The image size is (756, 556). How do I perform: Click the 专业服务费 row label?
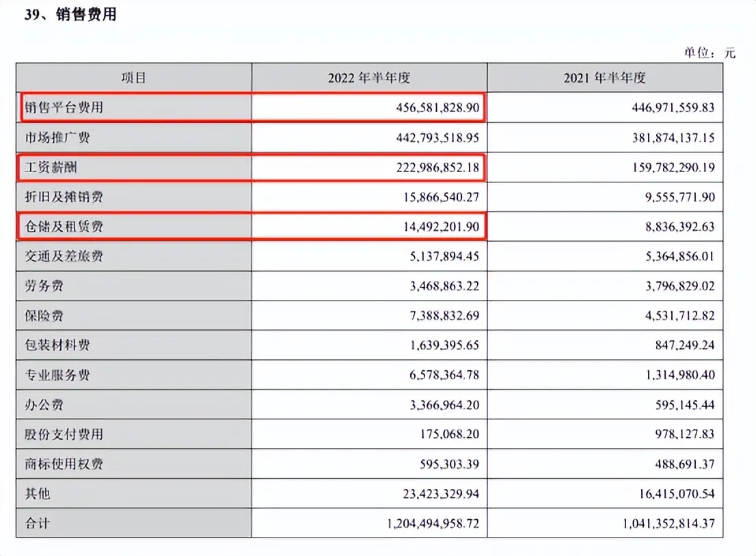[57, 375]
